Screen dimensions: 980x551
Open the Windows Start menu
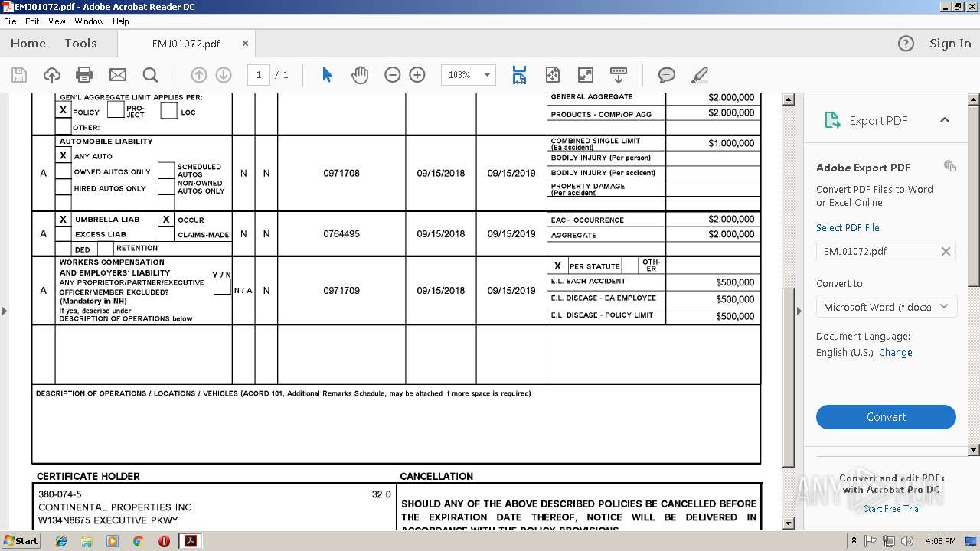point(21,540)
